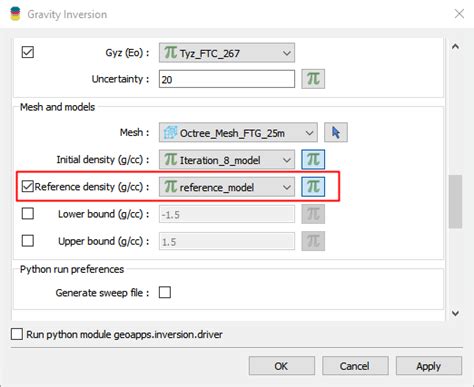The width and height of the screenshot is (474, 387).
Task: Click the Uncertainty input field with 20
Action: 227,79
